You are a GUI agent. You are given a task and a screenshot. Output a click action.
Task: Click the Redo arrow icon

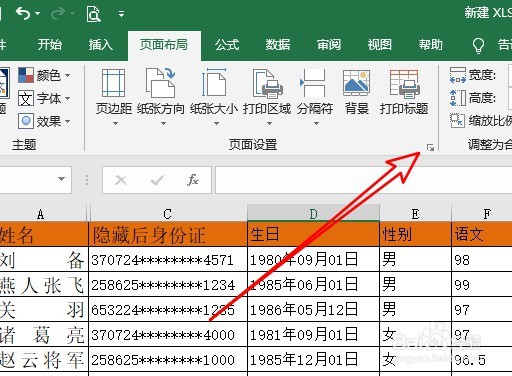pos(58,13)
